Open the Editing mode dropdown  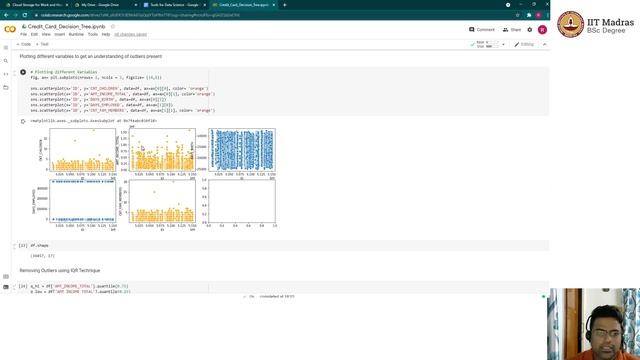(x=524, y=44)
